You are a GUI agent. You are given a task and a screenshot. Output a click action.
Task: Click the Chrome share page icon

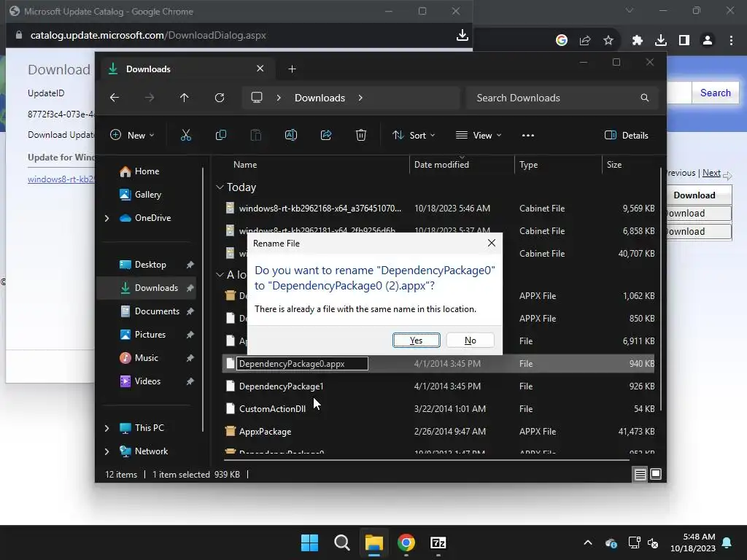coord(585,41)
